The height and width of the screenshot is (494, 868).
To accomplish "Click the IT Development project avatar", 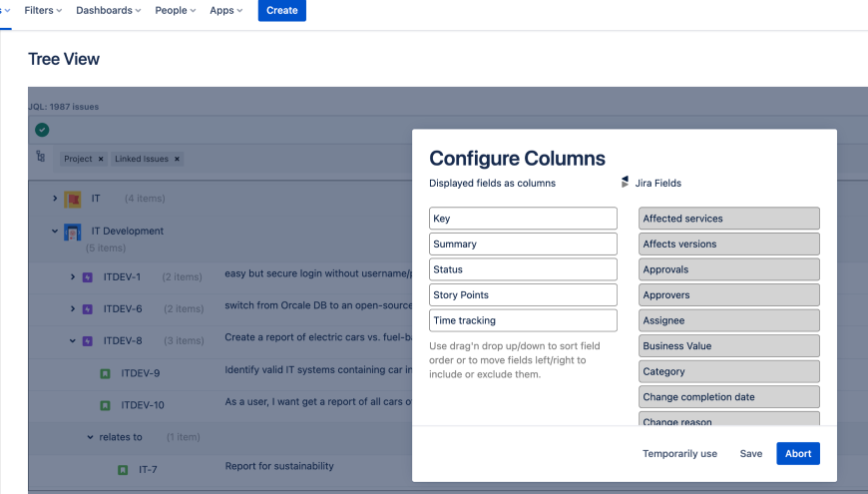I will 73,233.
